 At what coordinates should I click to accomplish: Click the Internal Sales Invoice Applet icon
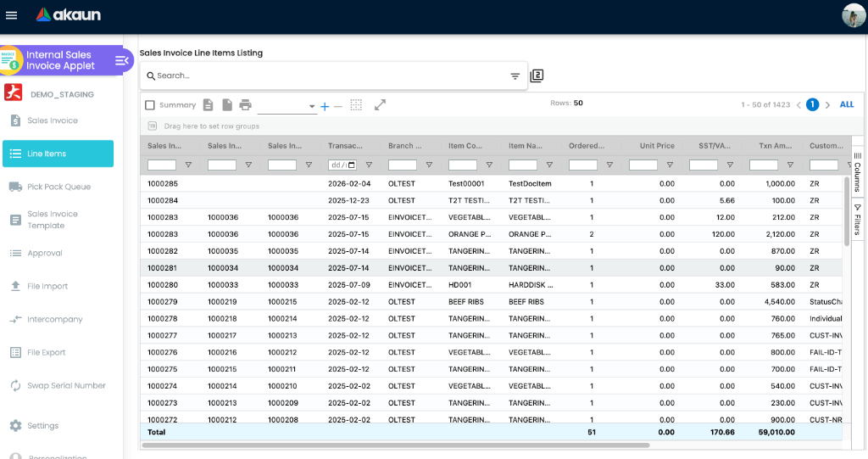pos(10,60)
